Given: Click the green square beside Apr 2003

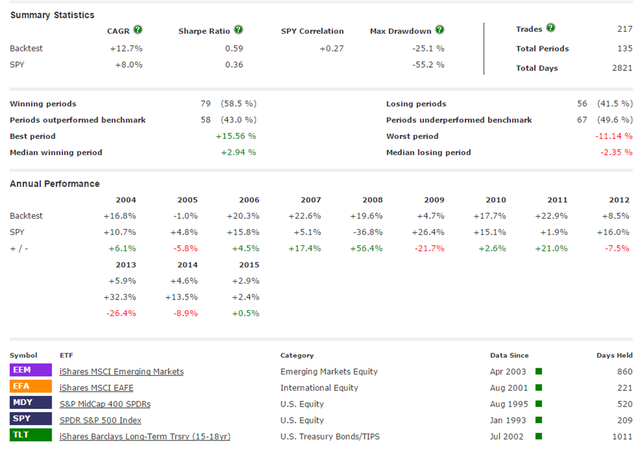Looking at the screenshot, I should [539, 371].
